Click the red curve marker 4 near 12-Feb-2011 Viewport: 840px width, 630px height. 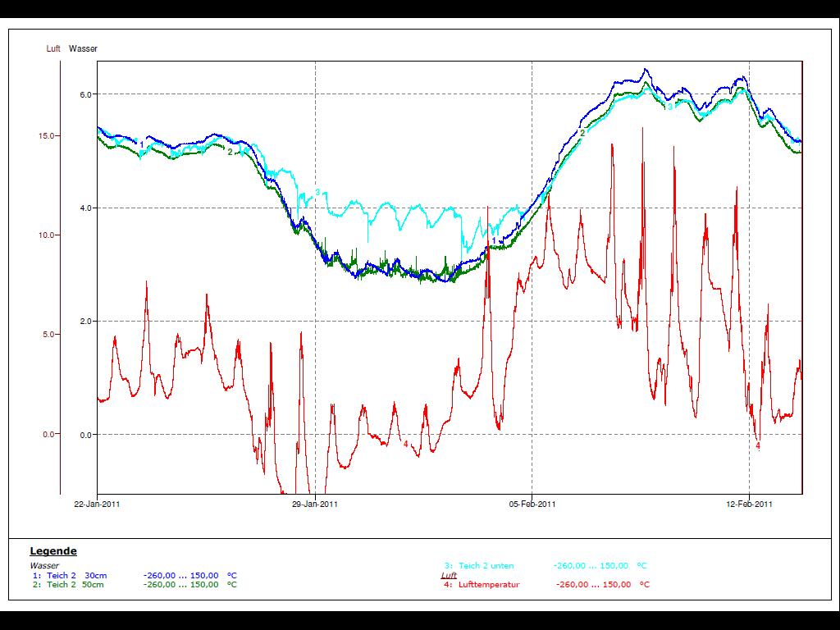click(x=757, y=446)
